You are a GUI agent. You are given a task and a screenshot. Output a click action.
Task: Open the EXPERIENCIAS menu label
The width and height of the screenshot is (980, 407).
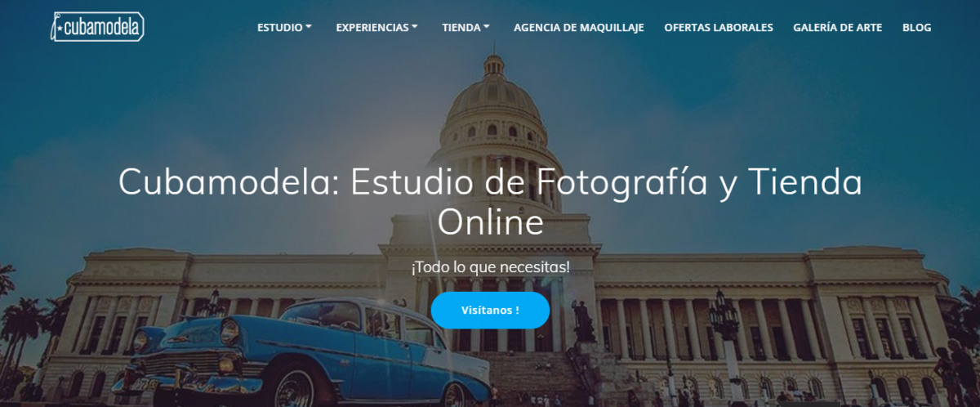372,27
